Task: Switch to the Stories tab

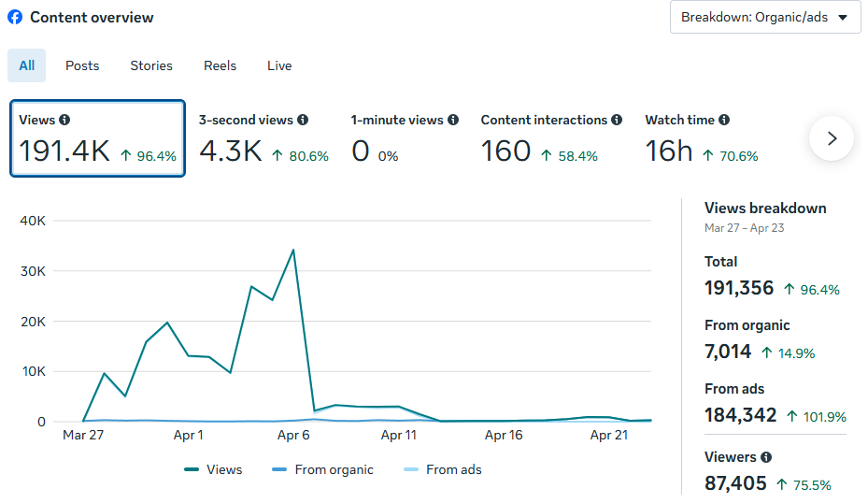Action: pos(151,65)
